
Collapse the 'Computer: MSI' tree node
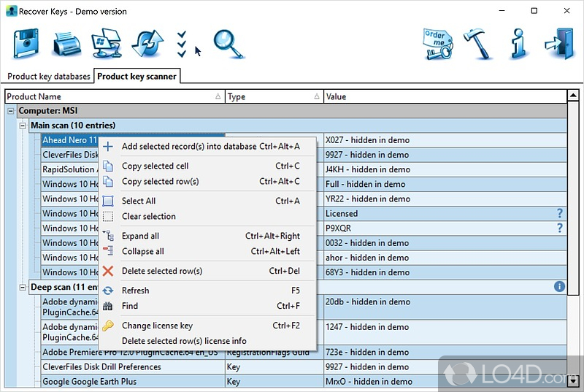pyautogui.click(x=12, y=111)
